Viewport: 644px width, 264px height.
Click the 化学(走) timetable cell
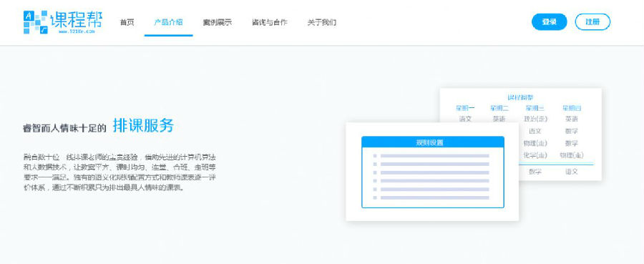pos(535,155)
